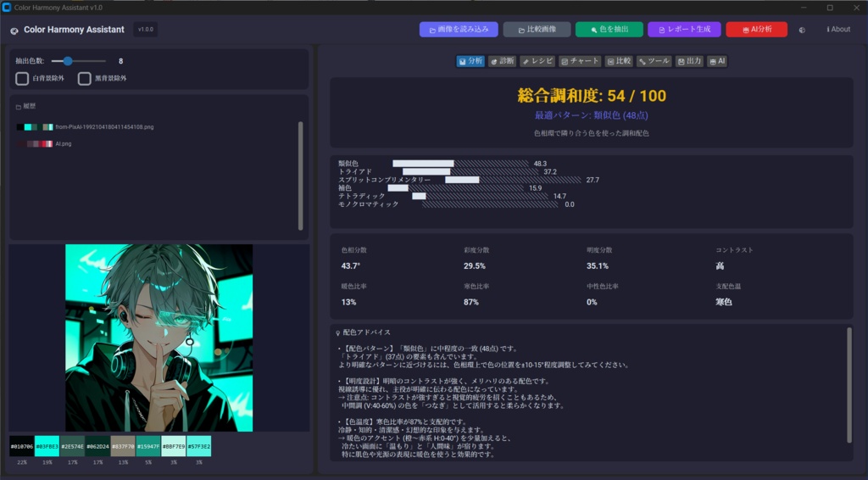Select history item from-PixAI-1992104180411454108.png

86,126
